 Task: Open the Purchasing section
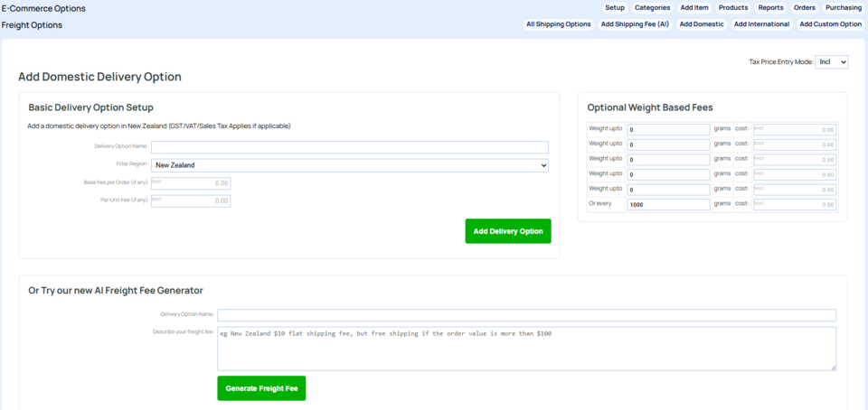843,8
